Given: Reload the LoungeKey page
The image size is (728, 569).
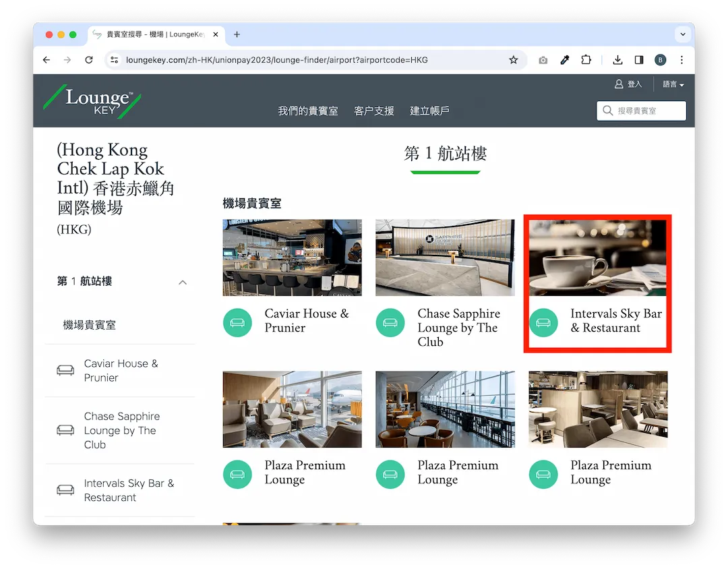Looking at the screenshot, I should [x=89, y=60].
